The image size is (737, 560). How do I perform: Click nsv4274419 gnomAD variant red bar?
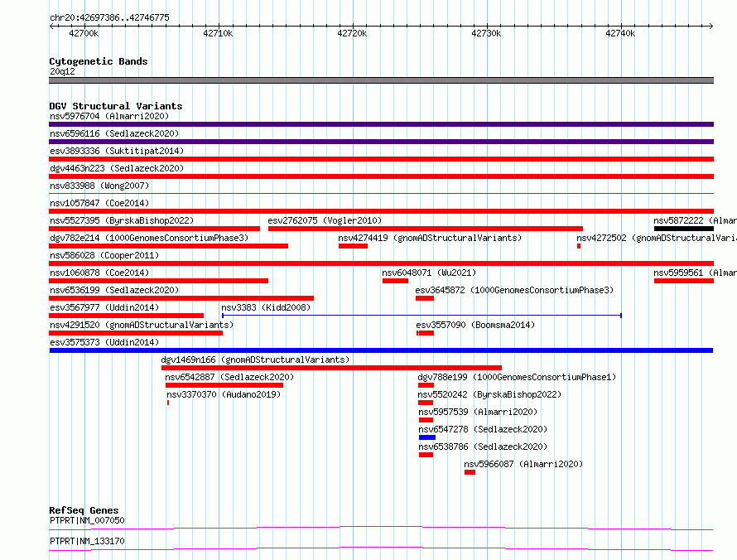[x=353, y=246]
